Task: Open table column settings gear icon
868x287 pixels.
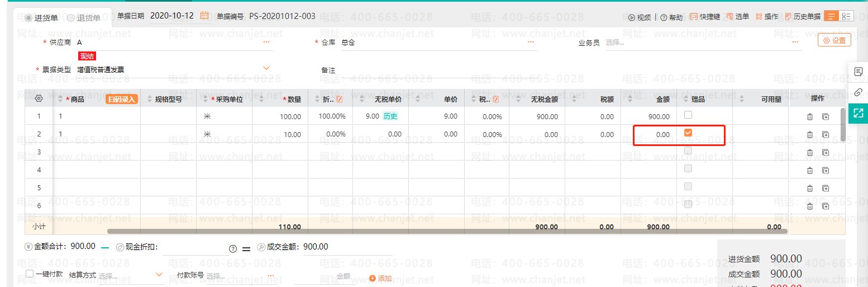Action: (39, 98)
